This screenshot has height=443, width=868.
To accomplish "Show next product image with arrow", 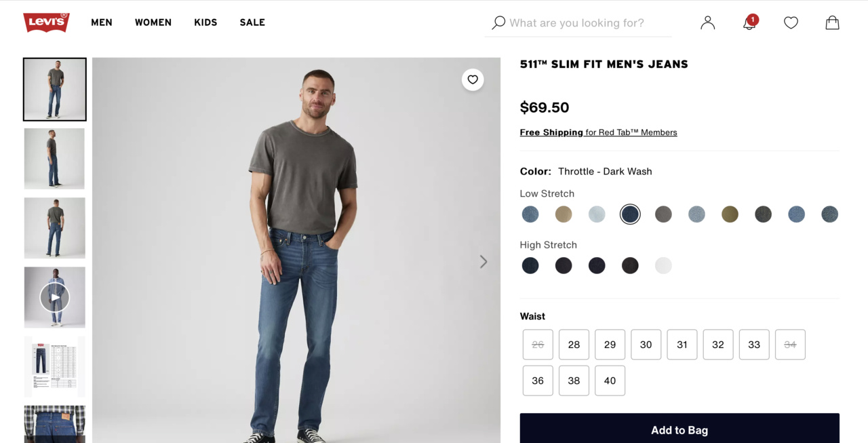I will coord(484,262).
